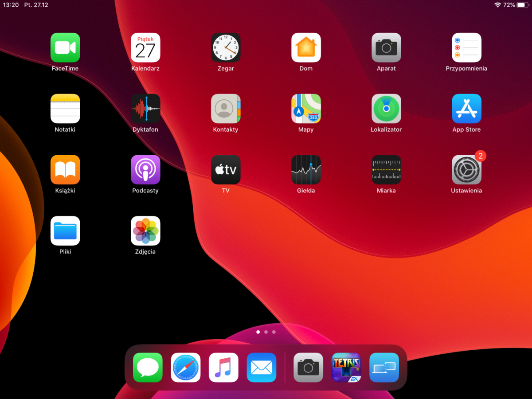Launch the Notatki notes app

(x=65, y=109)
